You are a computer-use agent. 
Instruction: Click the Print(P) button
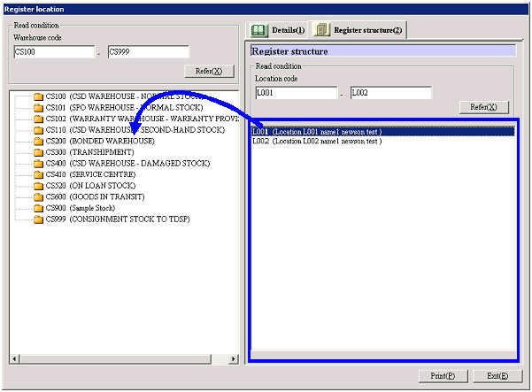click(x=443, y=376)
